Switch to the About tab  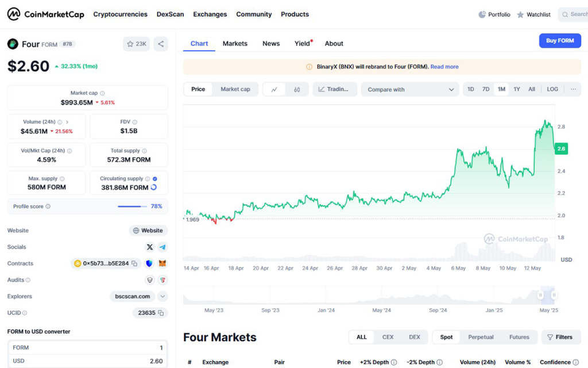click(x=334, y=44)
